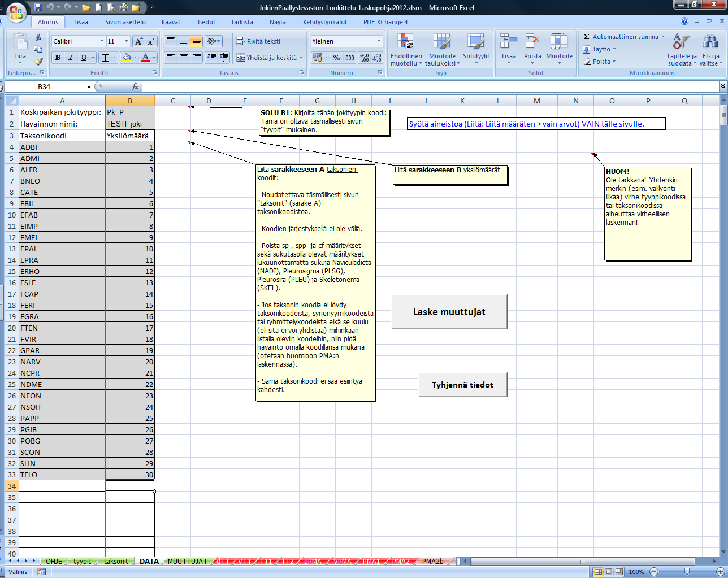
Task: Click the Laske muuttujat button
Action: click(x=449, y=312)
